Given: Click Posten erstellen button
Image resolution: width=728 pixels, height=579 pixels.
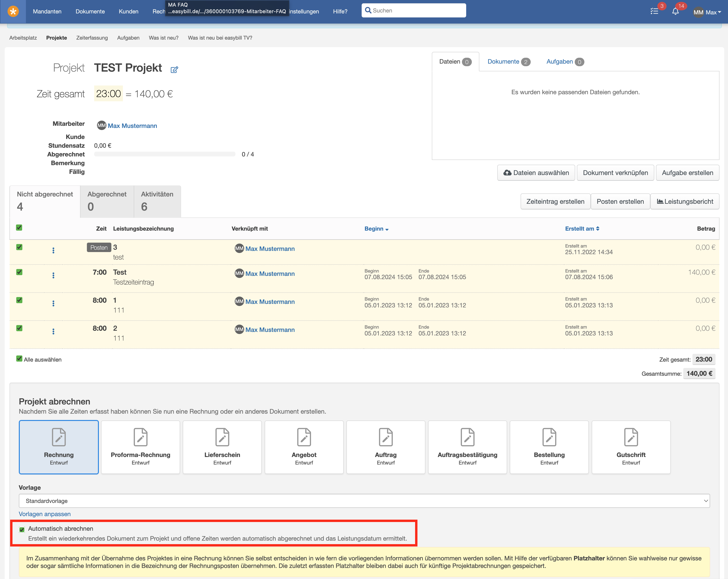Looking at the screenshot, I should (620, 201).
